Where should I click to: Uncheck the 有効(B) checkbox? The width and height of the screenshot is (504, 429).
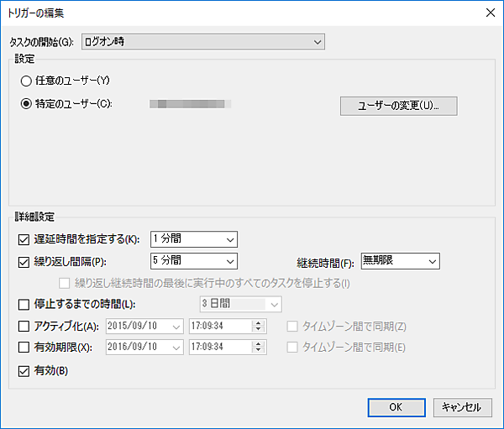point(24,371)
